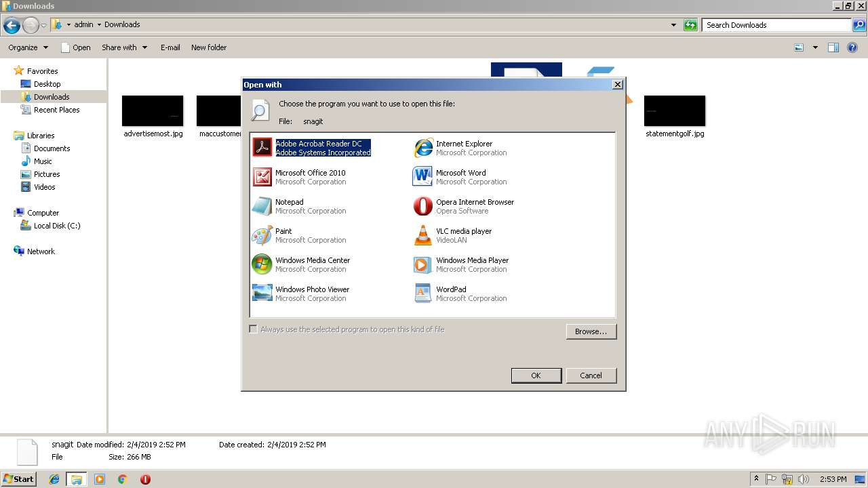Select Computer in the navigation pane

click(43, 213)
